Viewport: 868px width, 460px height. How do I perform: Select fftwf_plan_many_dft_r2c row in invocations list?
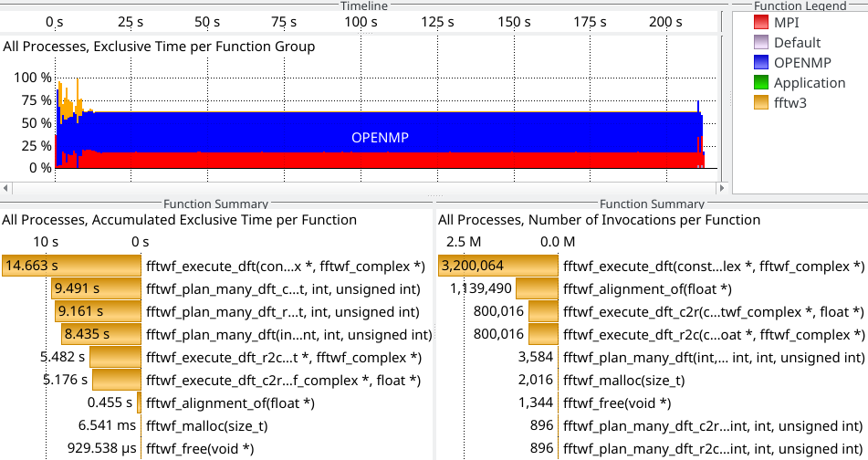pos(713,448)
